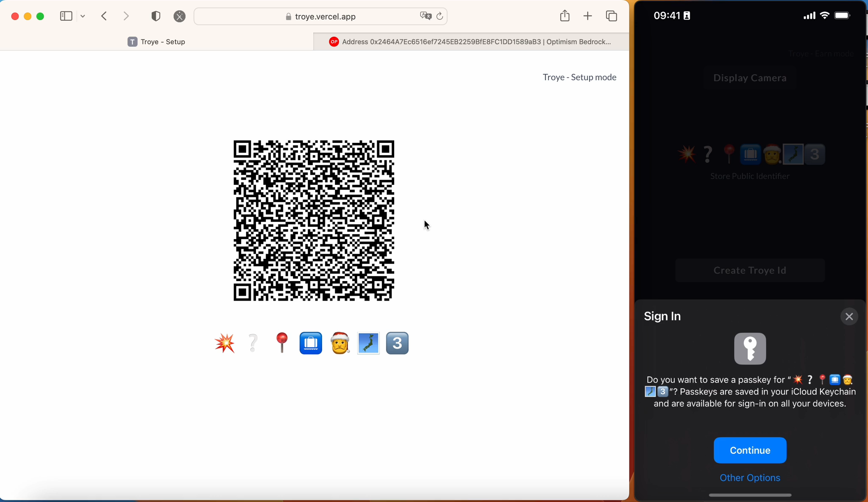The image size is (868, 502).
Task: Click the round extension icon beside shield
Action: coord(180,16)
